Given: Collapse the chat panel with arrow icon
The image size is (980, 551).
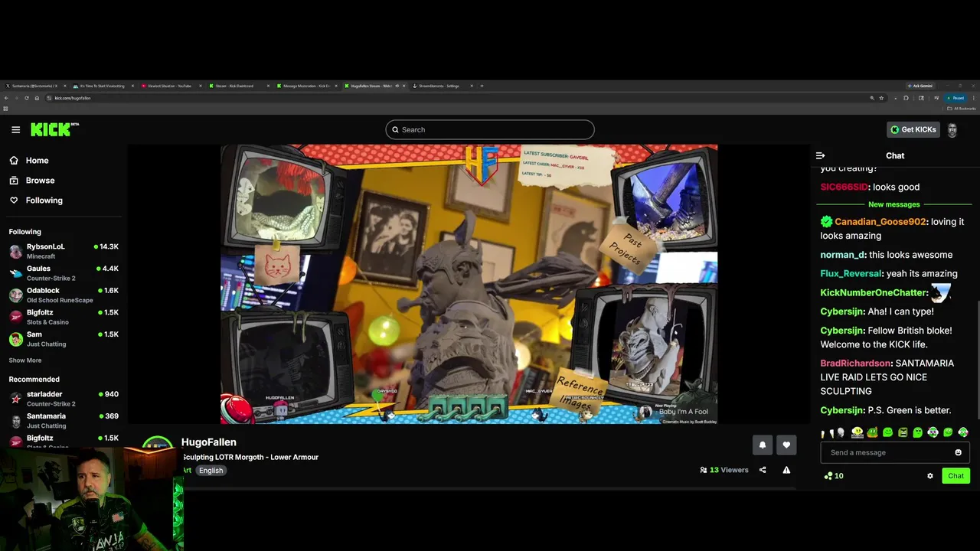Looking at the screenshot, I should (x=820, y=155).
